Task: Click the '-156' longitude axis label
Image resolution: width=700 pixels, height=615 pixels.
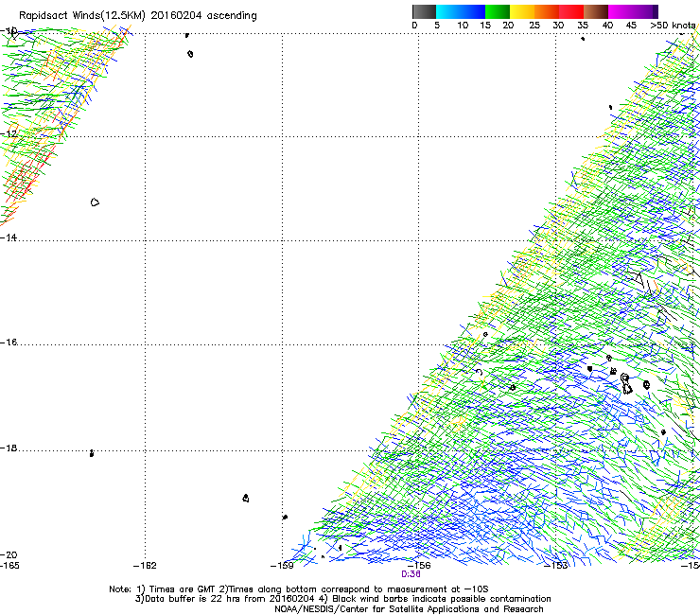Action: (x=419, y=566)
